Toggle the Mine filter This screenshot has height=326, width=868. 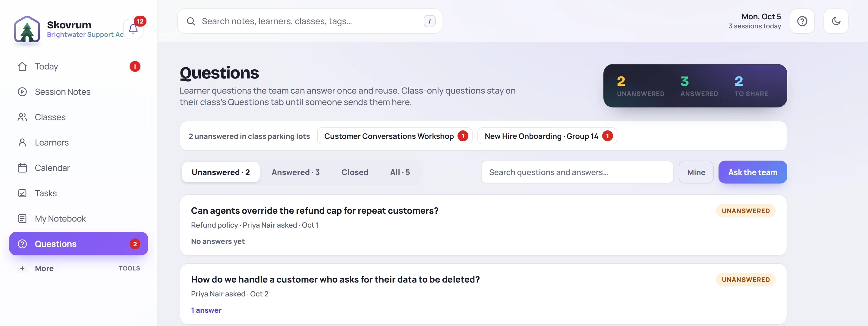point(696,172)
